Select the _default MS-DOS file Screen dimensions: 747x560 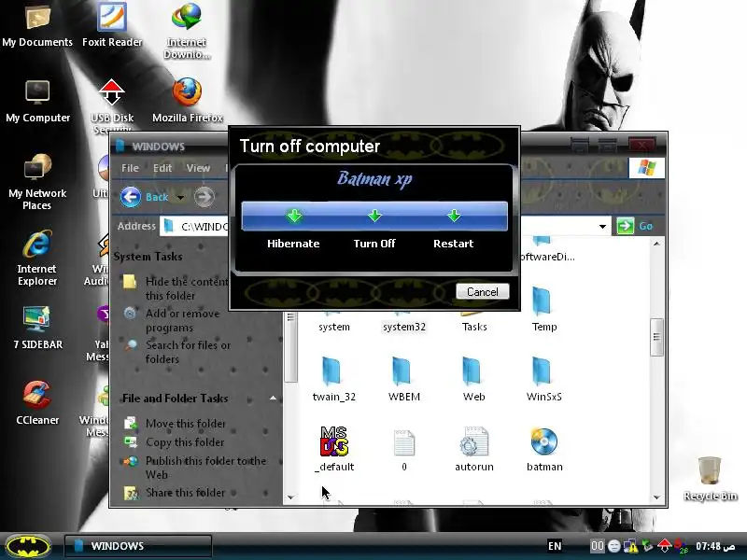pyautogui.click(x=334, y=449)
